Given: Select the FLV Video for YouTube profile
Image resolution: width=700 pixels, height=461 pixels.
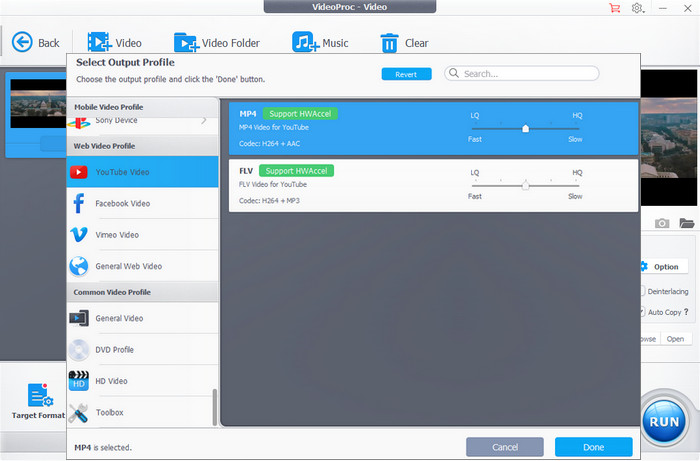Looking at the screenshot, I should tap(433, 186).
